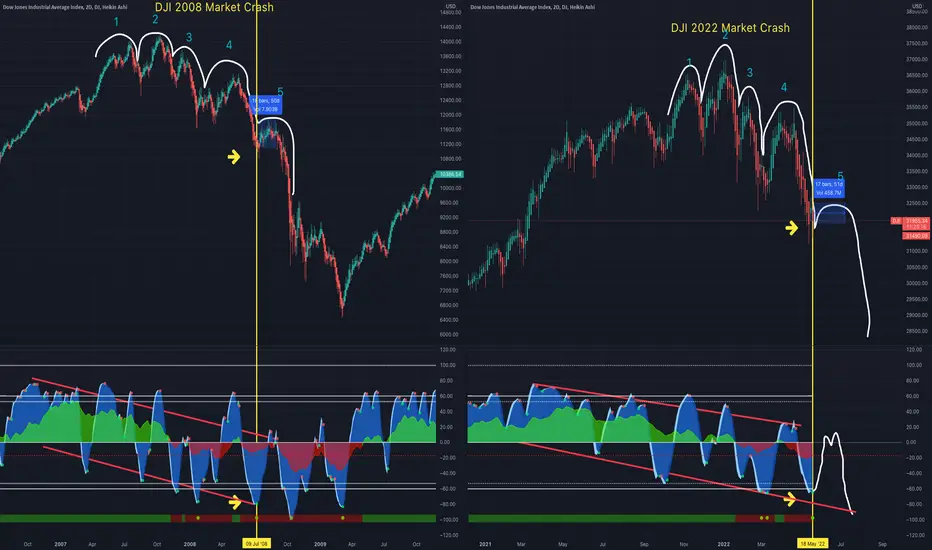Click the yellow '09 Jul '08' date label
Screen dimensions: 932x550
[256, 543]
